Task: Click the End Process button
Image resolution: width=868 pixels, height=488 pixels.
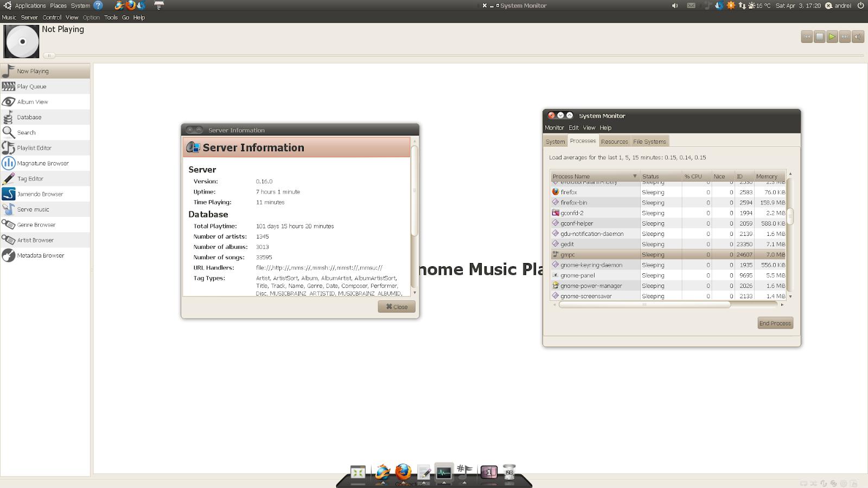Action: coord(775,323)
